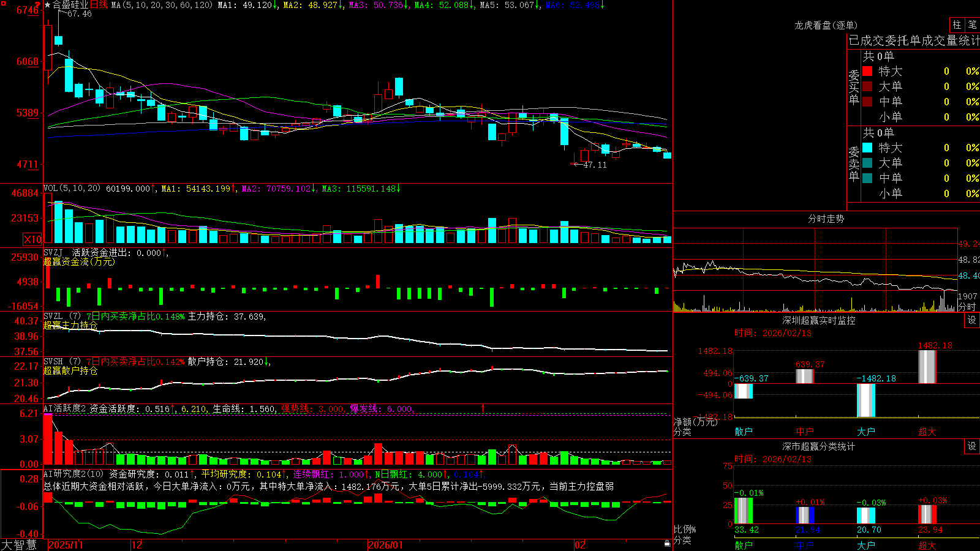Click the 散户持仓: 21.920 value
This screenshot has height=551, width=980.
point(226,362)
